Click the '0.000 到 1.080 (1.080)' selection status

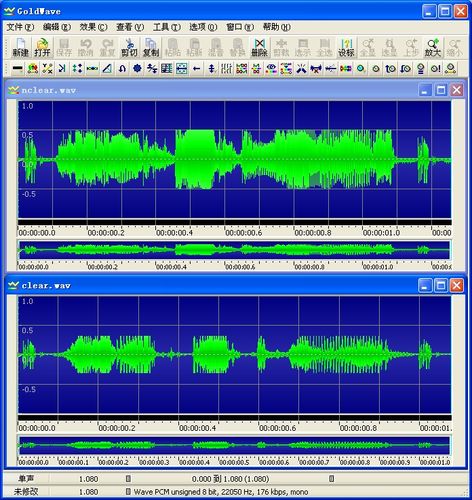tap(230, 479)
